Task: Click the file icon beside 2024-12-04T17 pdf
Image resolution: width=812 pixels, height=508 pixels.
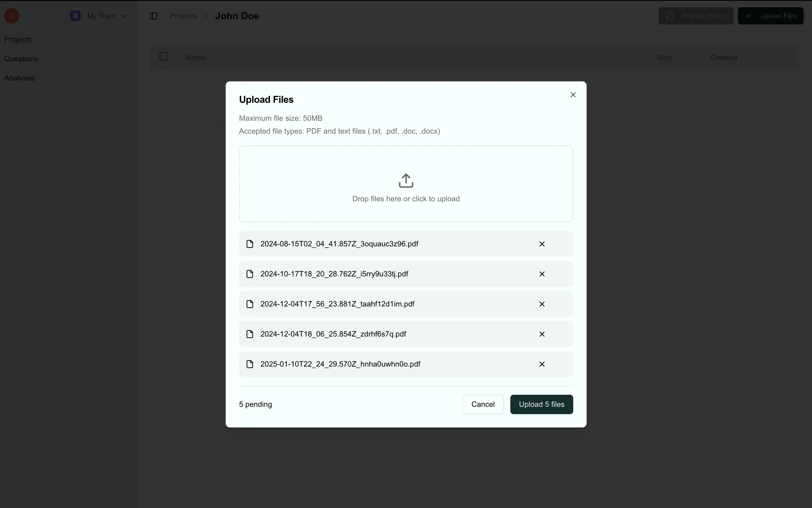Action: 250,304
